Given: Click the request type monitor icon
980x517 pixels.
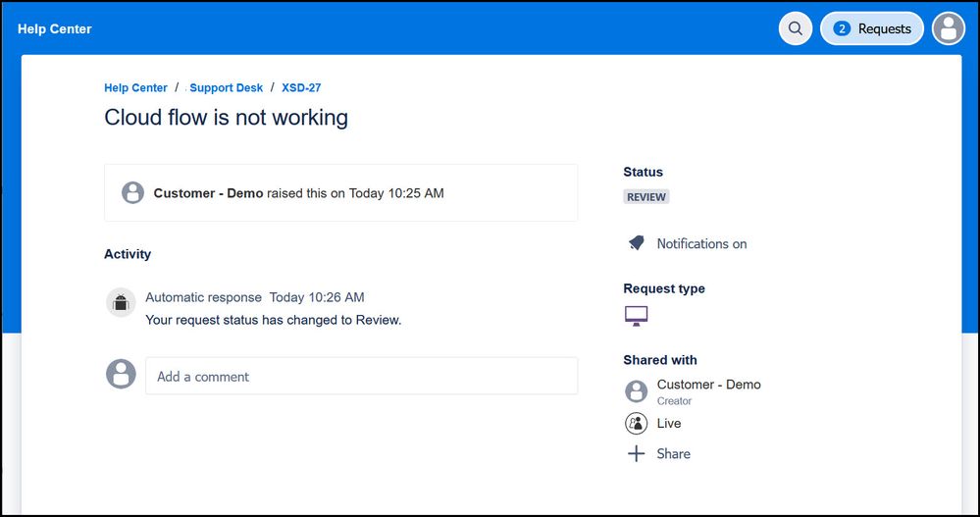Looking at the screenshot, I should click(x=636, y=316).
